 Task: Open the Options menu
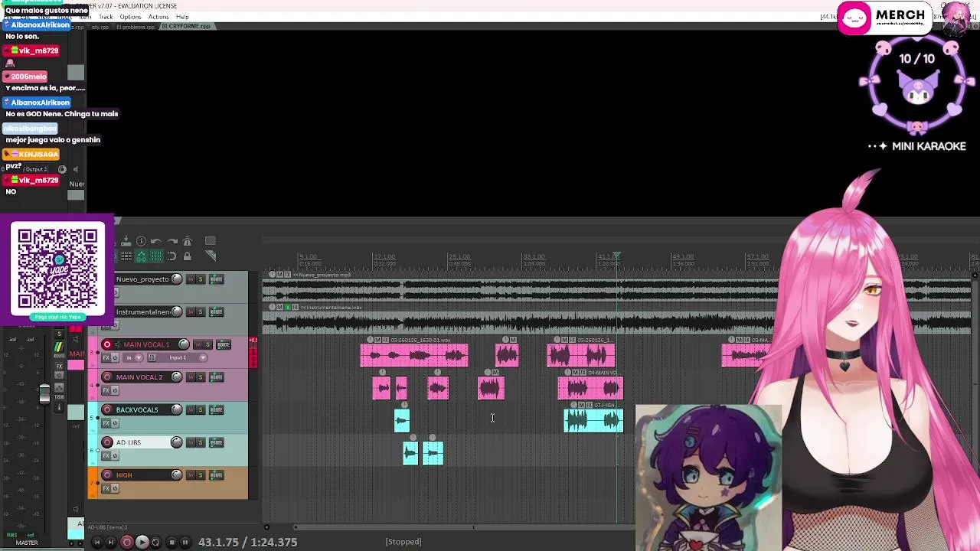coord(130,17)
